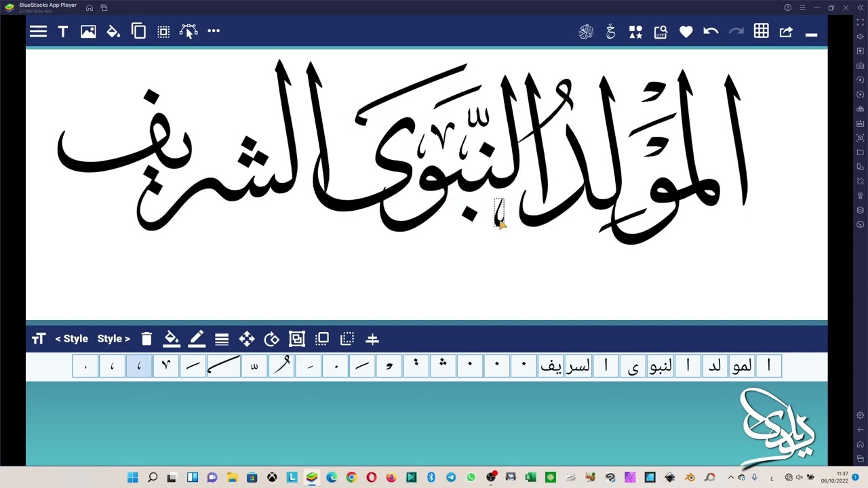868x488 pixels.
Task: Select the 'ى' glyph segment
Action: coord(633,366)
